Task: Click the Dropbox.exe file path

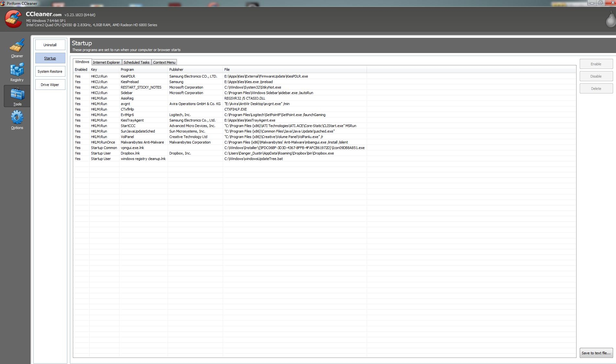Action: 279,153
